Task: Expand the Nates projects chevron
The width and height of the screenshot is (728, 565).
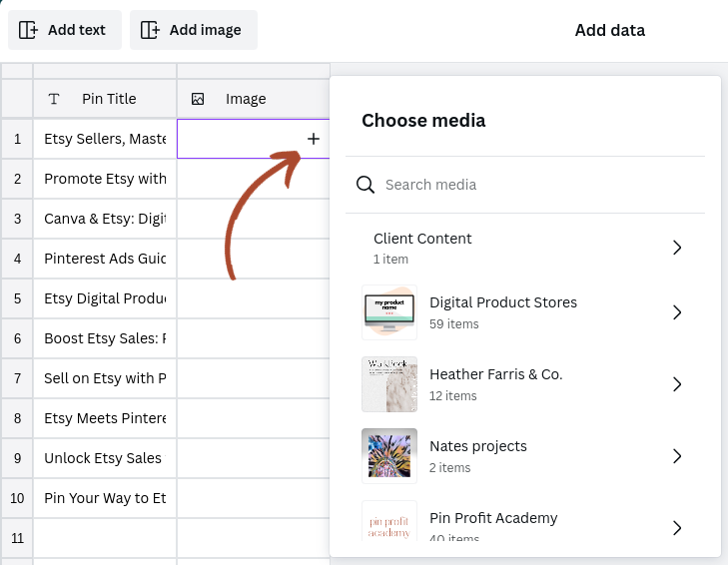Action: coord(677,456)
